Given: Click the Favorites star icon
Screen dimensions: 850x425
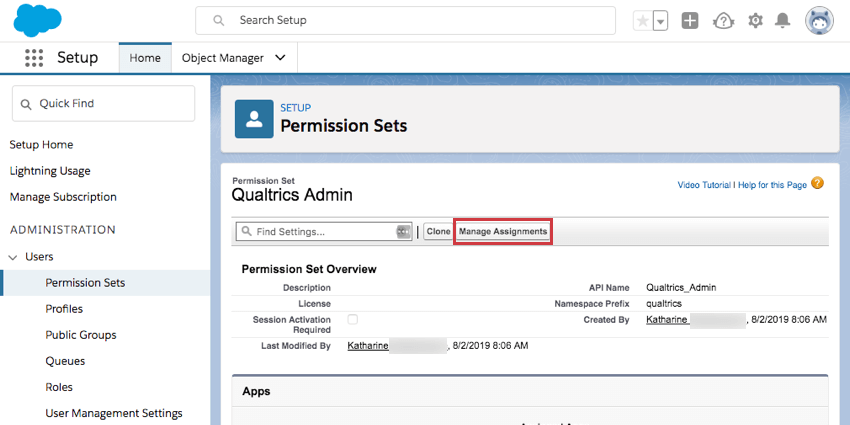Looking at the screenshot, I should pyautogui.click(x=643, y=21).
